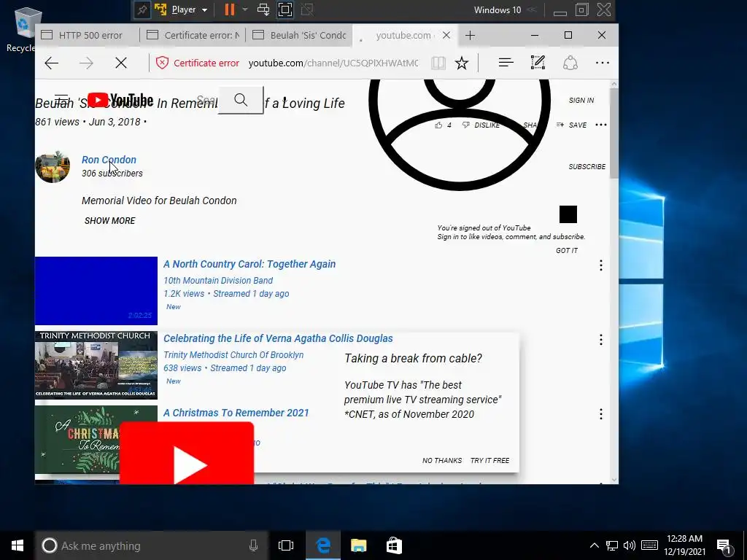Click the Unity mode icon in VMware bar

pos(307,9)
